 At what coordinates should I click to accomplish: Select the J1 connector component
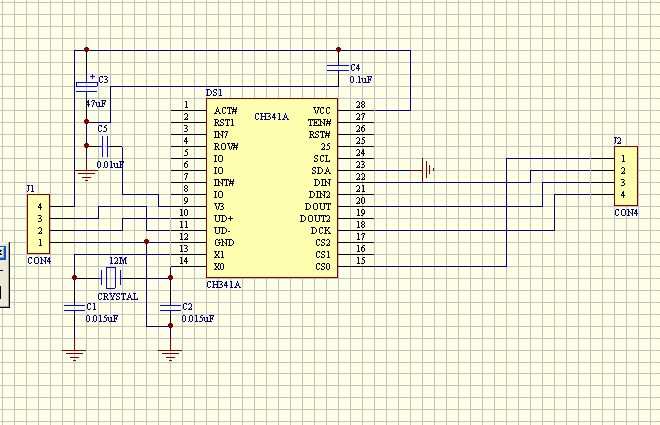(x=39, y=224)
